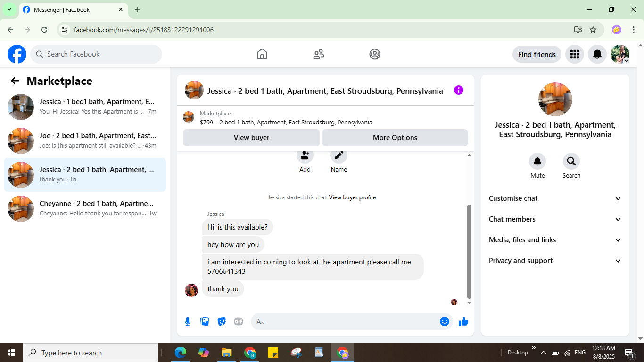The height and width of the screenshot is (362, 644).
Task: Open File Explorer from taskbar
Action: (x=227, y=353)
